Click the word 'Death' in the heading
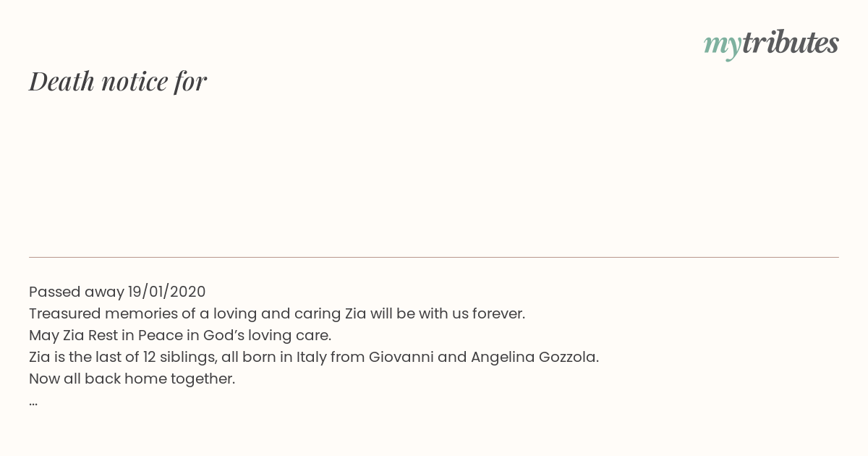The height and width of the screenshot is (456, 868). pyautogui.click(x=61, y=81)
